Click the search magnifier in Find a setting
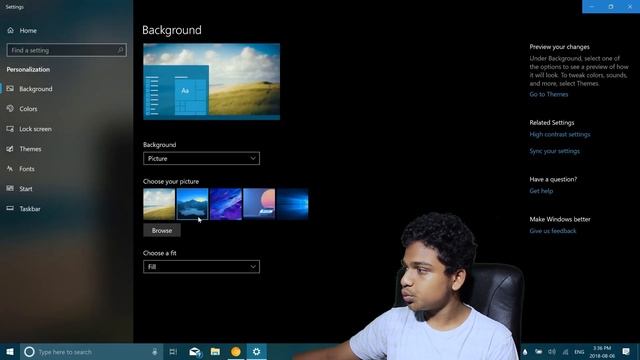This screenshot has width=640, height=360. click(120, 50)
